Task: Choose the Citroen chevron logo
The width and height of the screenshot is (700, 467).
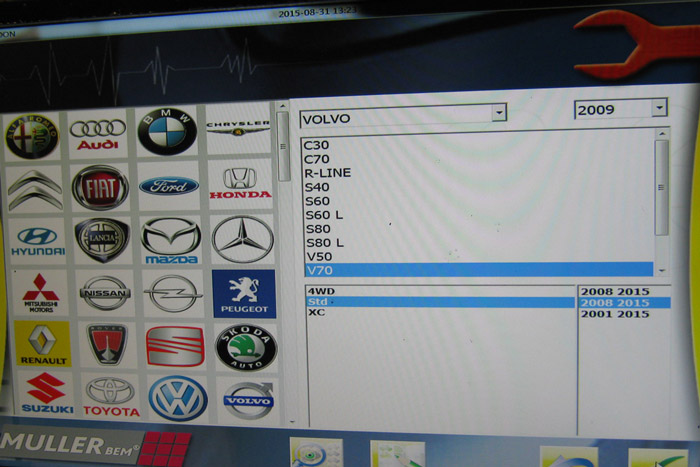Action: point(35,190)
